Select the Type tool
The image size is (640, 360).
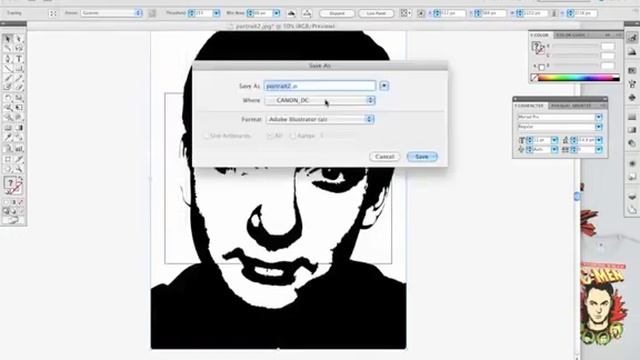click(18, 58)
